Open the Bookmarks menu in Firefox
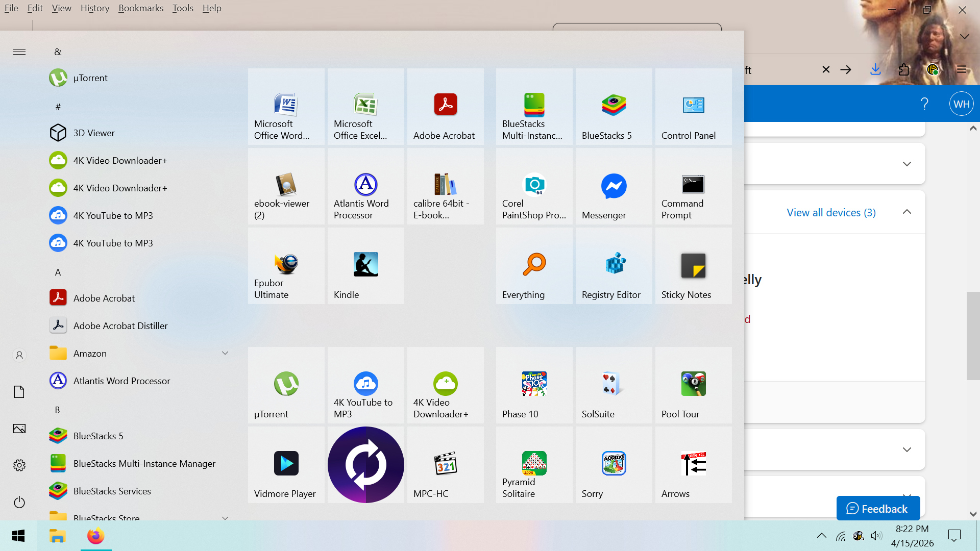 point(141,8)
